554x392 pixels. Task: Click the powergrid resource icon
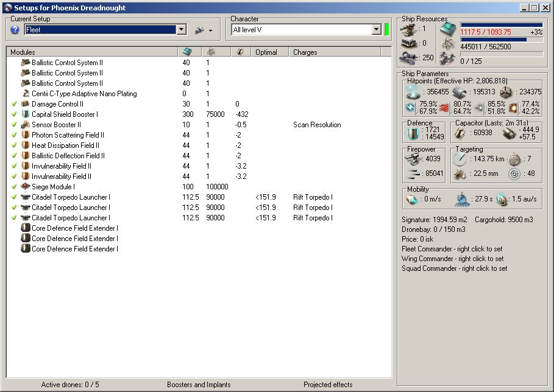pyautogui.click(x=448, y=44)
